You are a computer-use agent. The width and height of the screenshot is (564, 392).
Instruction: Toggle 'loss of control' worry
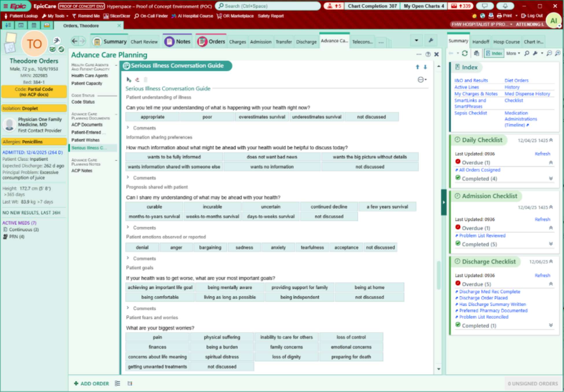pos(351,337)
